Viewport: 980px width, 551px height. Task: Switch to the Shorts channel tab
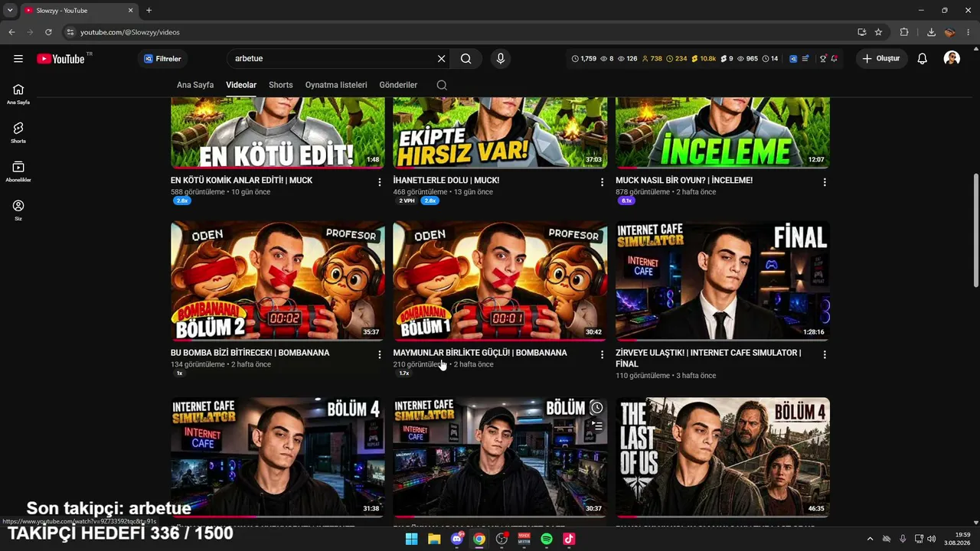[281, 85]
